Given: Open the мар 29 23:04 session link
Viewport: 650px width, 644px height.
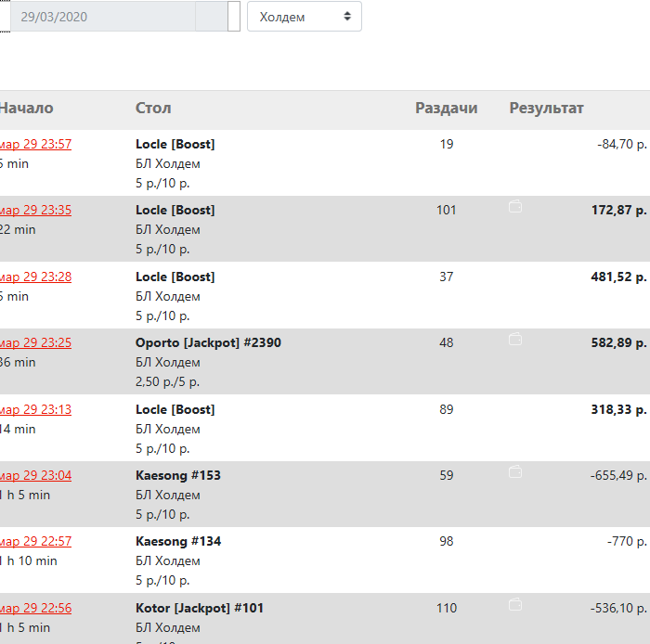Looking at the screenshot, I should pos(36,475).
